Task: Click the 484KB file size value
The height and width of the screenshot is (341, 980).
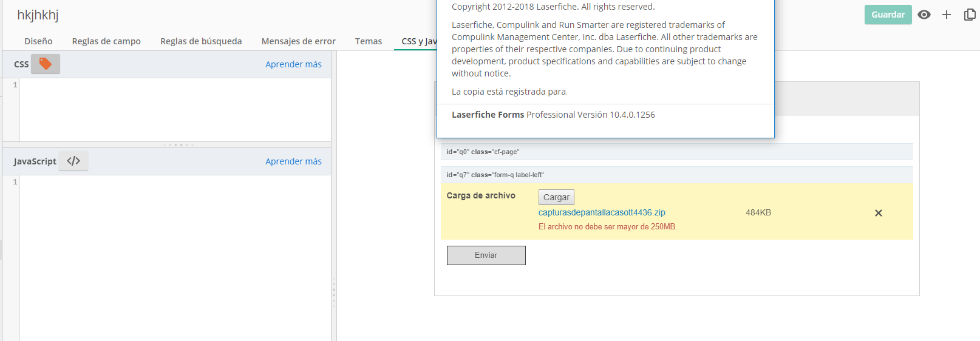Action: pyautogui.click(x=758, y=212)
